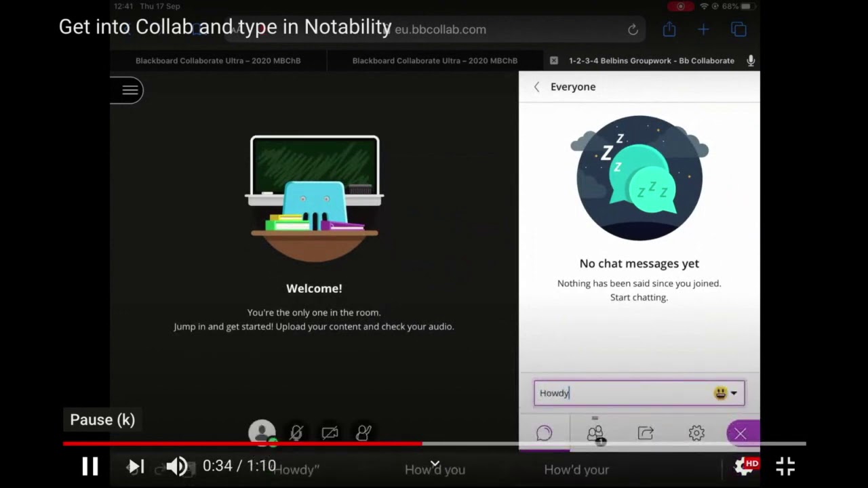
Task: Show all Safari tabs overview
Action: point(738,29)
